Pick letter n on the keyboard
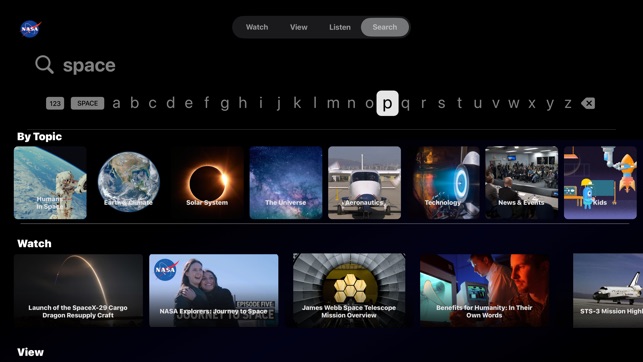This screenshot has height=362, width=643. 351,103
